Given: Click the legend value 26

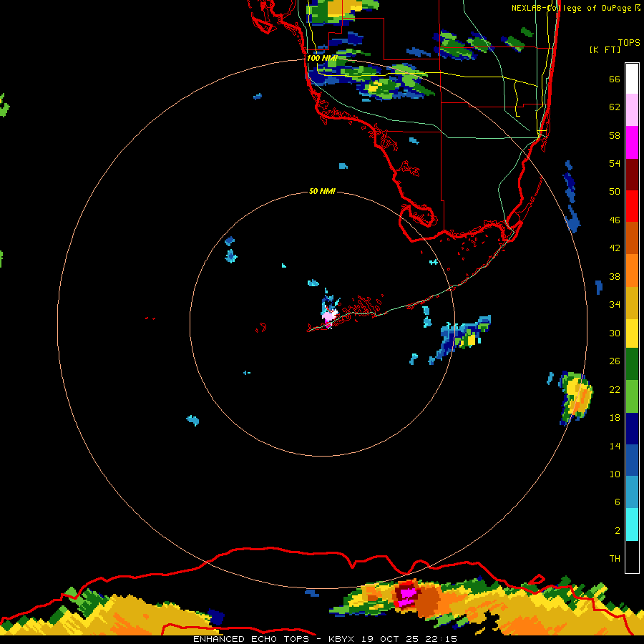Looking at the screenshot, I should point(615,361).
